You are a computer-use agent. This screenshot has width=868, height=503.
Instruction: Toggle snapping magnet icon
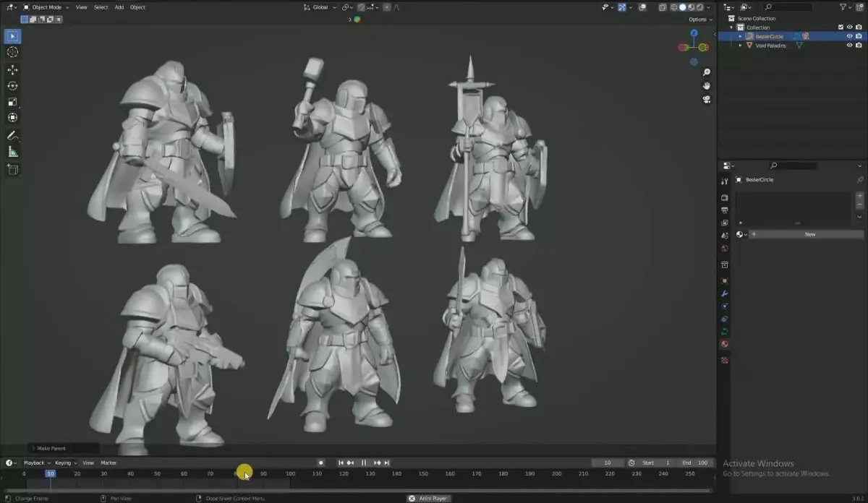tap(361, 7)
